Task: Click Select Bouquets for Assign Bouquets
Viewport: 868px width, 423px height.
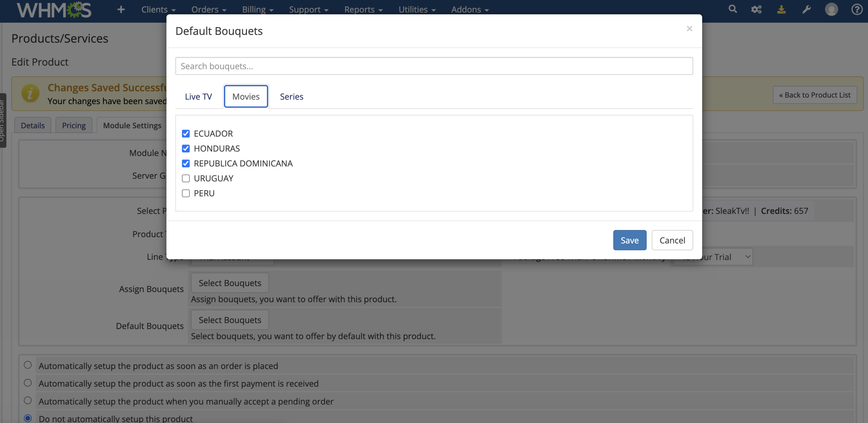Action: [x=230, y=283]
